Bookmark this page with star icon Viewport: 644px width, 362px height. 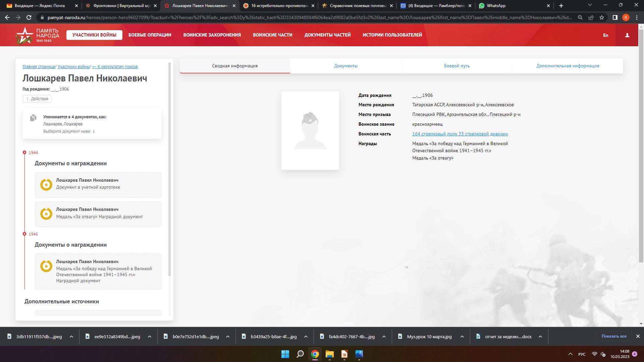pos(602,17)
